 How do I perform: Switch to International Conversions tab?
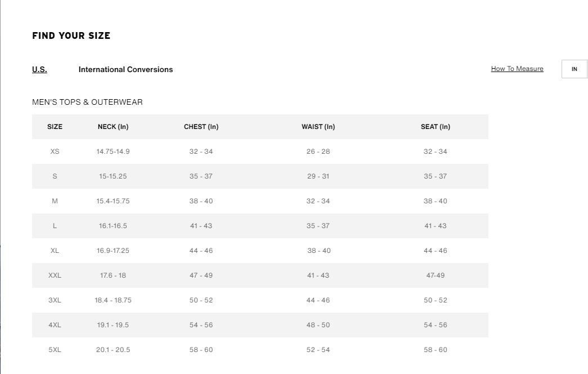coord(125,69)
